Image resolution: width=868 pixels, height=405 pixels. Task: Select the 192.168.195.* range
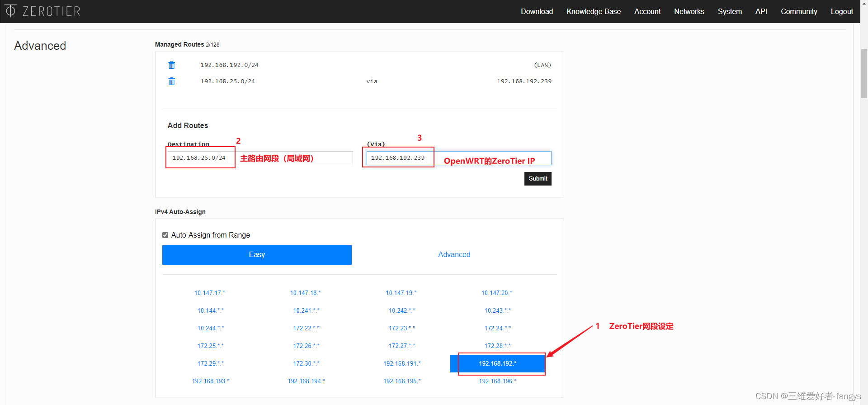(402, 381)
